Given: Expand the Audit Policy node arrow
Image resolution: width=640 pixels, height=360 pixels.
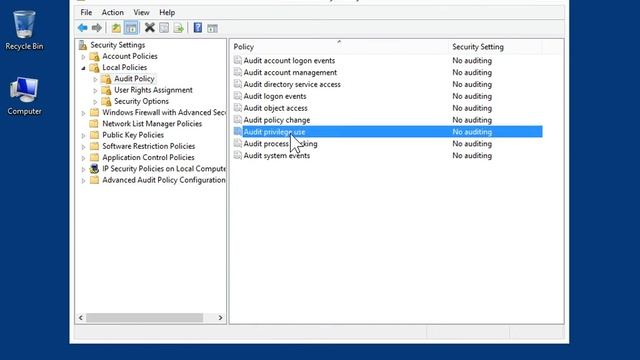Looking at the screenshot, I should tap(95, 79).
